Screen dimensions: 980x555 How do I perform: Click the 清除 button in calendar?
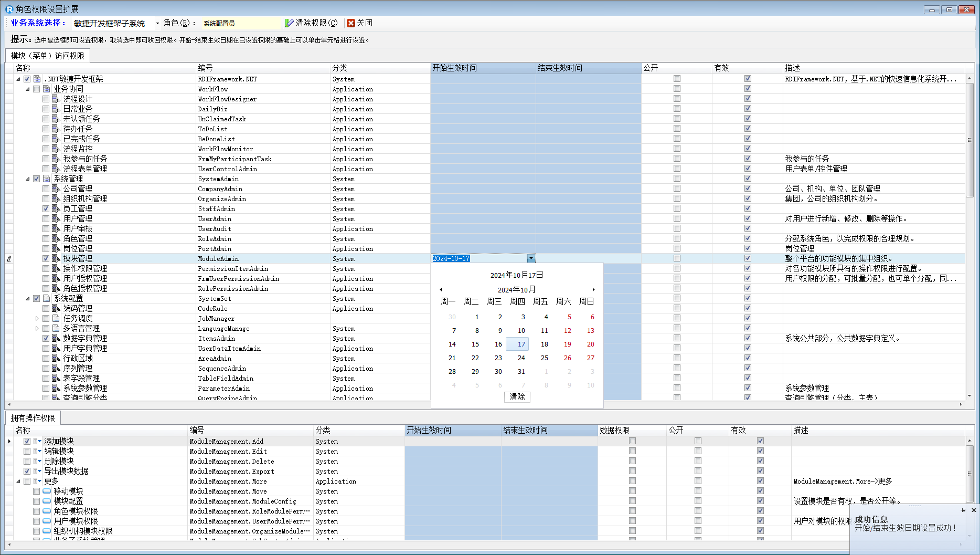(x=517, y=396)
